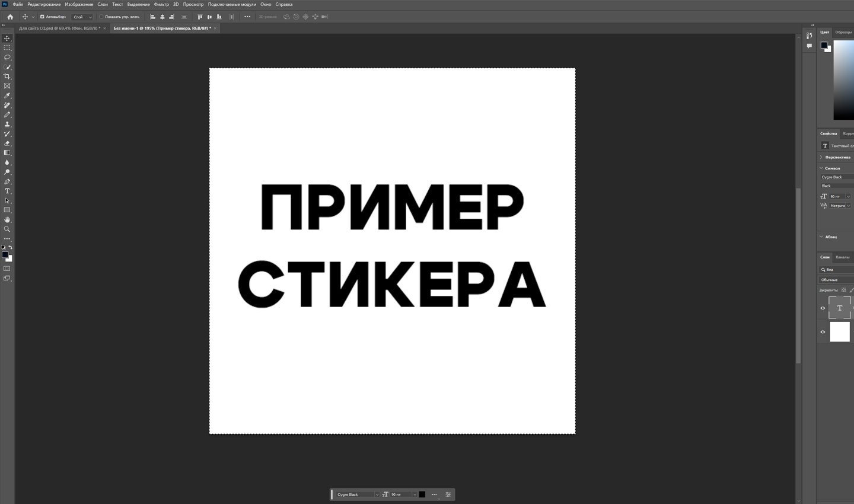
Task: Swap foreground and background colors
Action: click(10, 247)
